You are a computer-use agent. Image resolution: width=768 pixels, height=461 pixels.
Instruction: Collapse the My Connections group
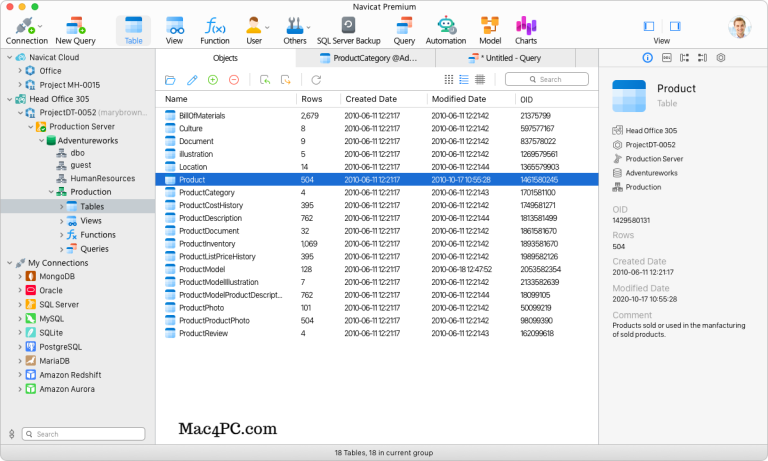pyautogui.click(x=9, y=263)
